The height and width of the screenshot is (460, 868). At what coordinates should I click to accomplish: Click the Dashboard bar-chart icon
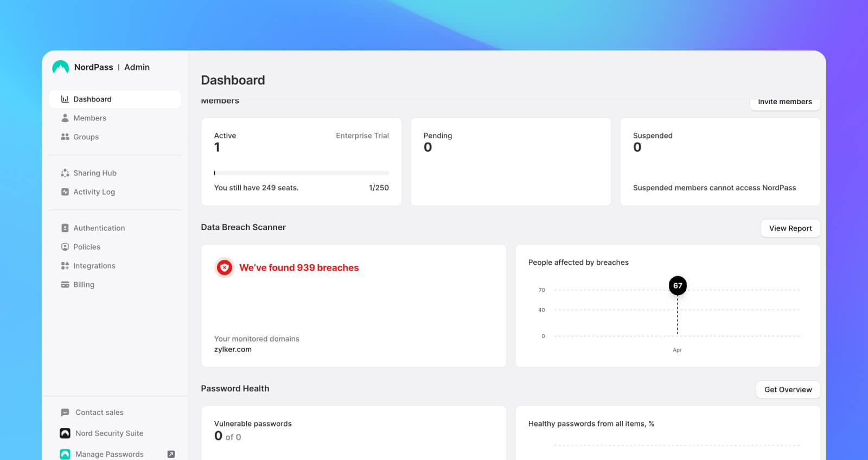coord(65,99)
